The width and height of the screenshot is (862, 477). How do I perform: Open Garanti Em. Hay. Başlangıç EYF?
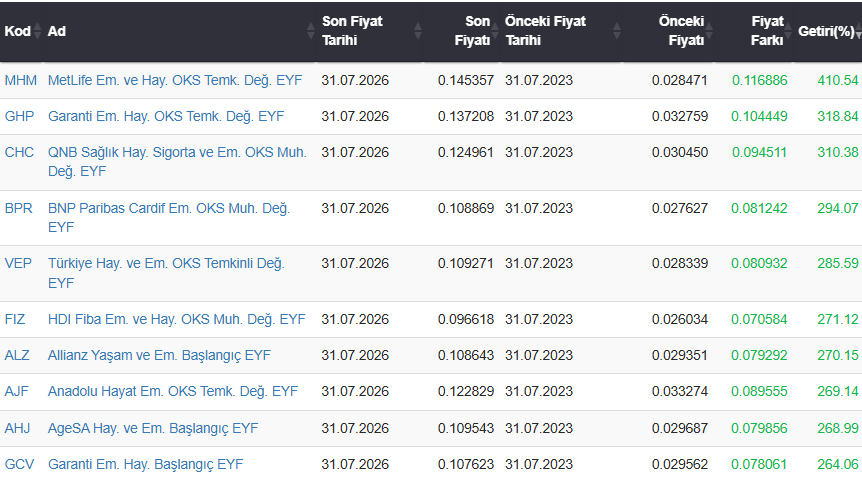pos(145,464)
